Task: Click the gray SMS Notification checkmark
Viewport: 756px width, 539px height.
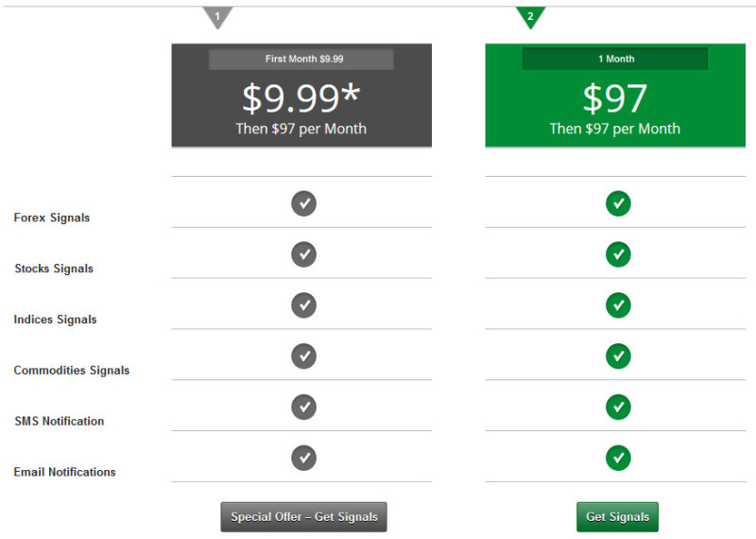Action: (303, 408)
